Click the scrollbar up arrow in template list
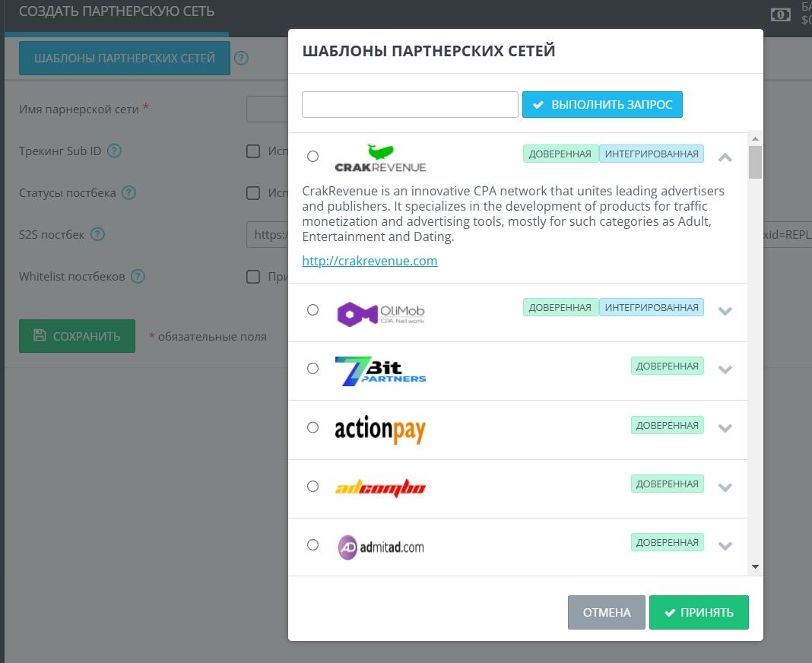 point(755,139)
